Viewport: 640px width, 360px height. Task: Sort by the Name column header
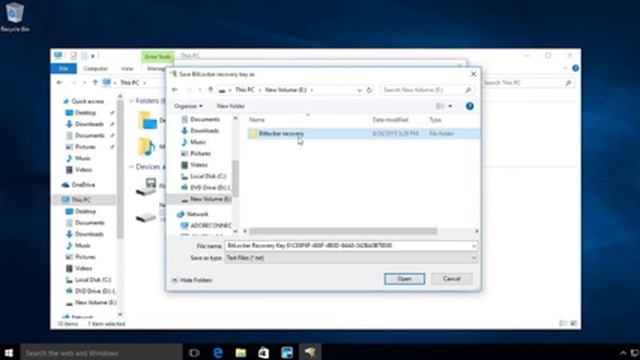(x=257, y=120)
